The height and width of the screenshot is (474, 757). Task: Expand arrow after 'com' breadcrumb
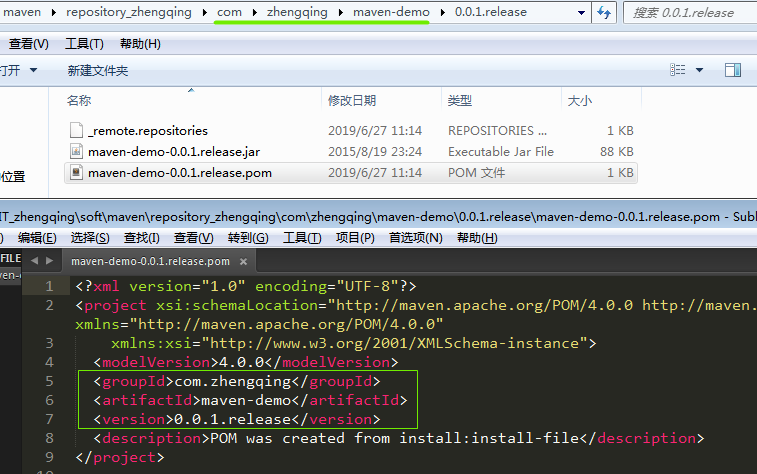point(254,13)
